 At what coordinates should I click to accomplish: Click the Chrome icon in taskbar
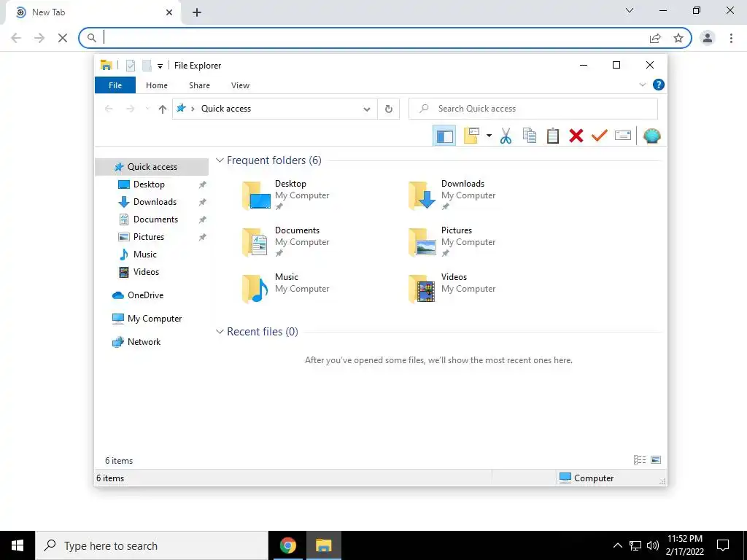[x=287, y=545]
